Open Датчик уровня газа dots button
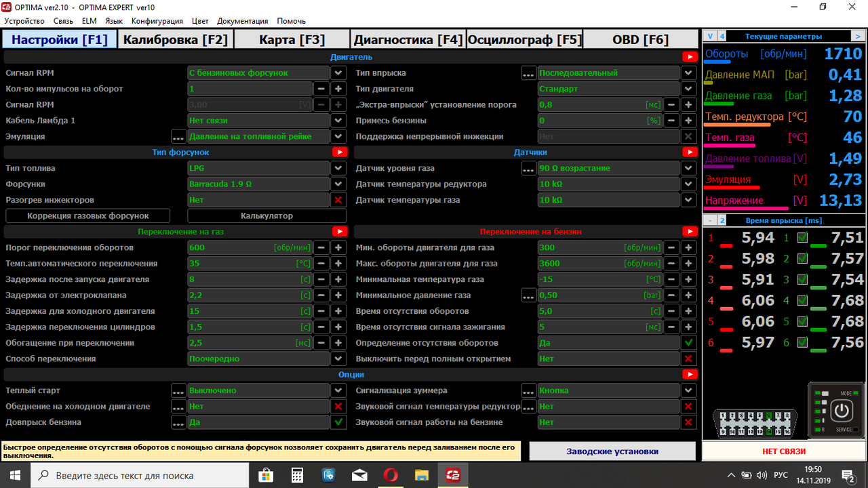 tap(528, 169)
